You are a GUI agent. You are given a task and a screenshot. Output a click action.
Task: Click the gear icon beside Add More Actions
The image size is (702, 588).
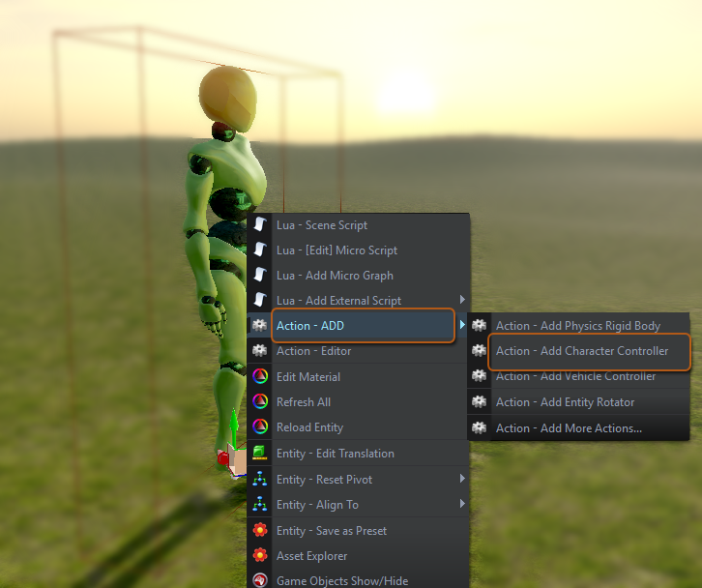coord(479,427)
